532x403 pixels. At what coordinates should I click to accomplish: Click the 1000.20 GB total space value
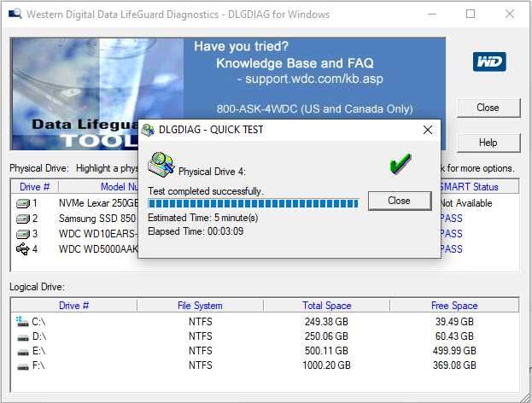[x=326, y=365]
